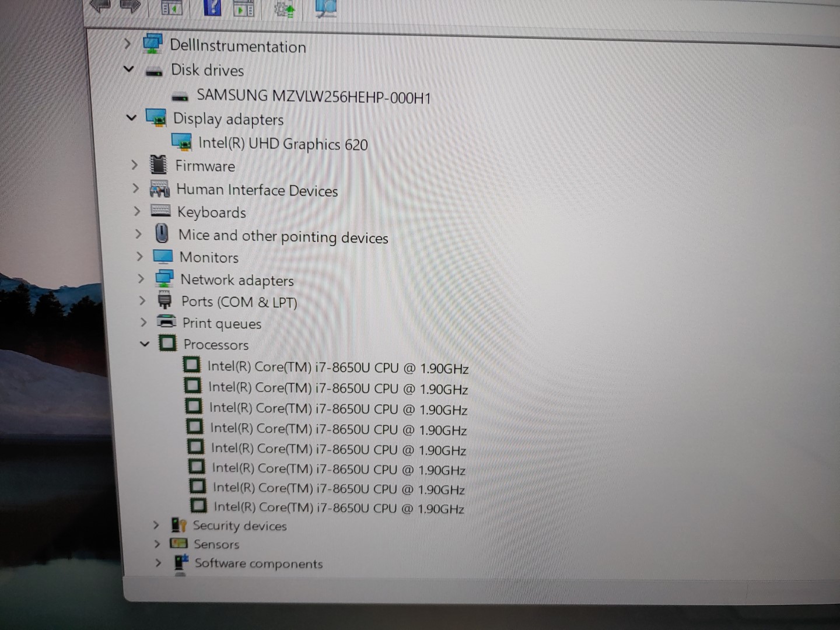Collapse the Disk drives node

[x=129, y=69]
